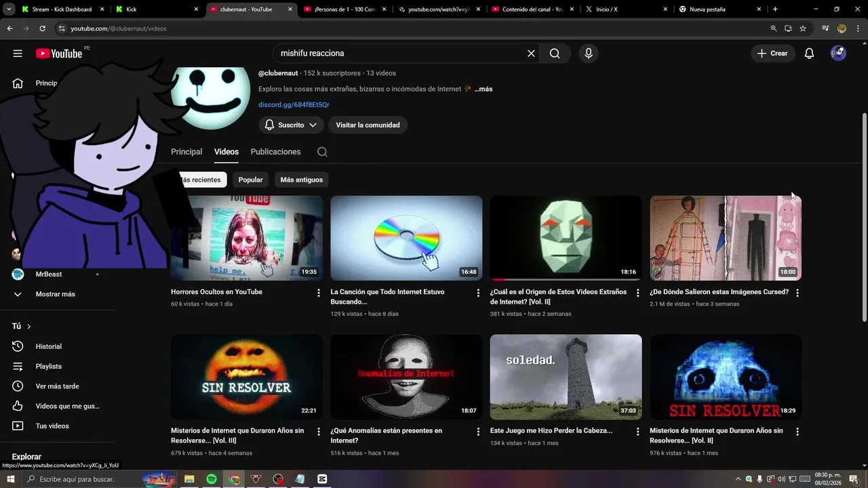Expand the Suscrito subscription dropdown
The height and width of the screenshot is (488, 868).
coord(291,125)
